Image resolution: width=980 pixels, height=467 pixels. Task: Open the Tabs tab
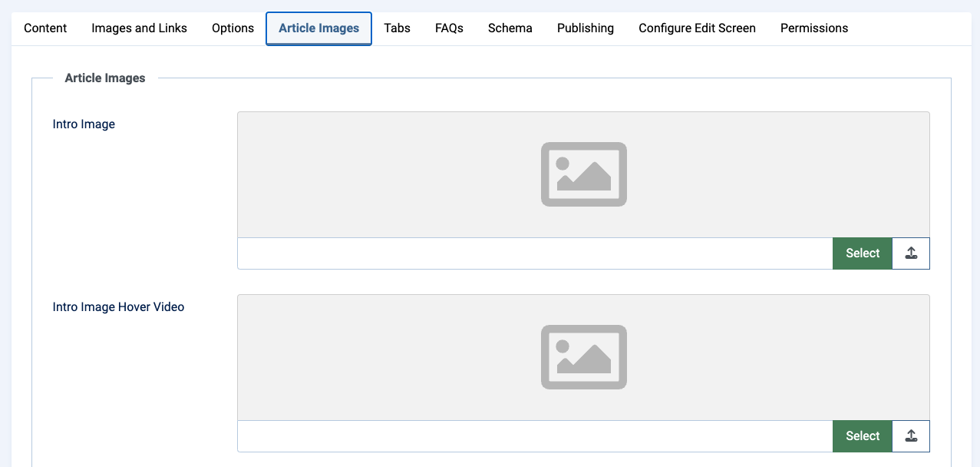pyautogui.click(x=397, y=28)
